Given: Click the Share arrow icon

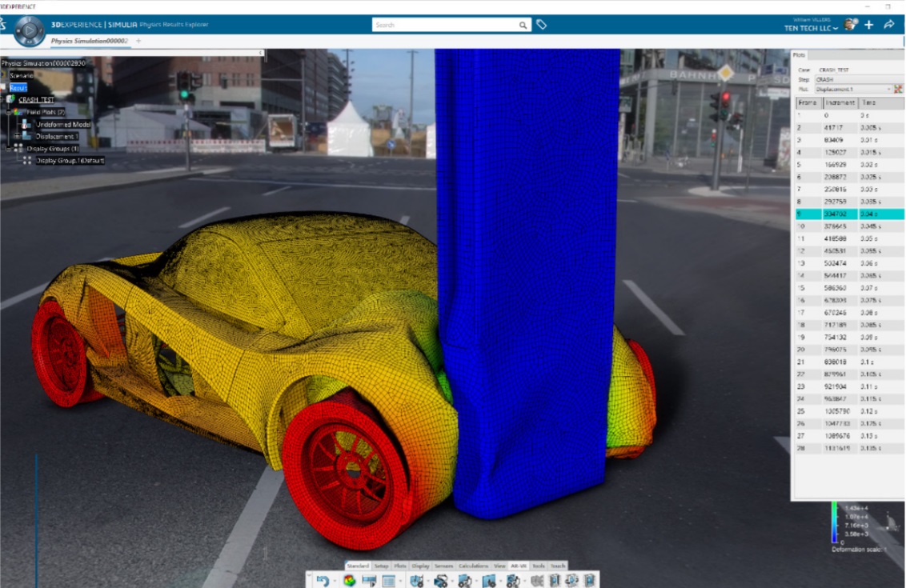Looking at the screenshot, I should click(x=888, y=25).
